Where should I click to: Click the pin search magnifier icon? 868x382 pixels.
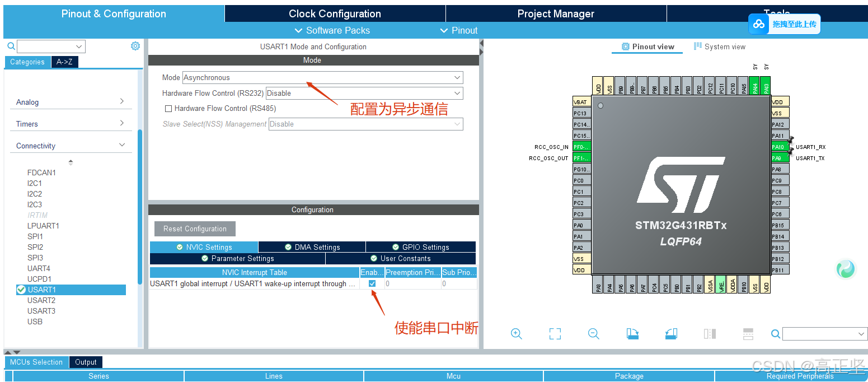click(775, 334)
